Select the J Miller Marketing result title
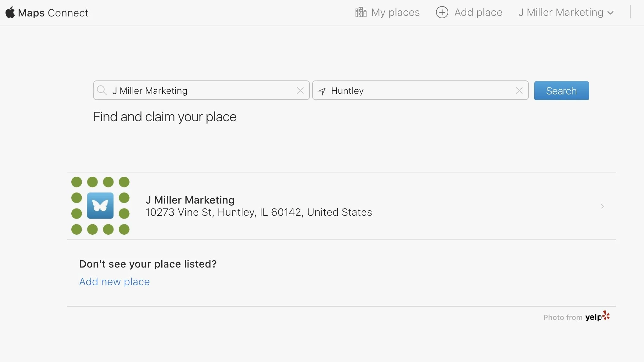644x362 pixels. point(190,200)
